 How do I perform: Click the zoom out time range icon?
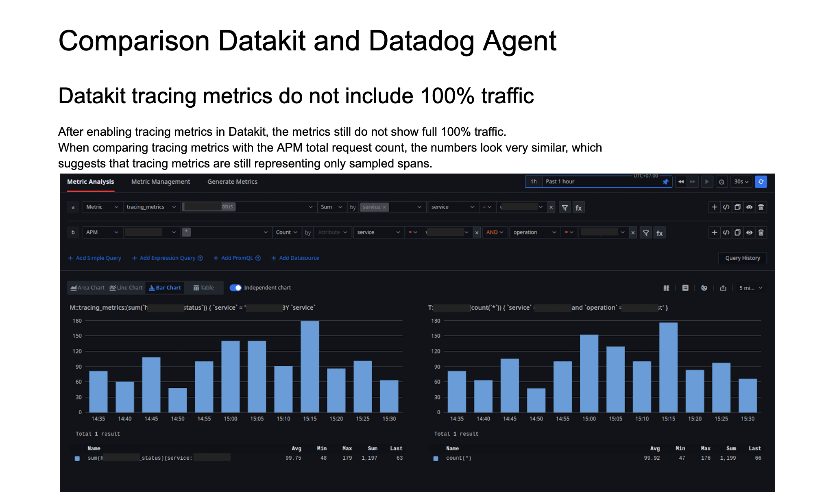[x=722, y=182]
